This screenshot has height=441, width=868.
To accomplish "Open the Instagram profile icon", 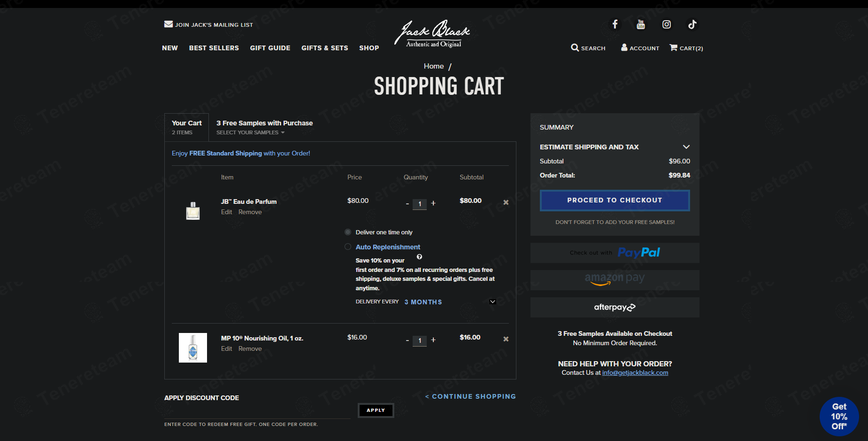I will [667, 24].
